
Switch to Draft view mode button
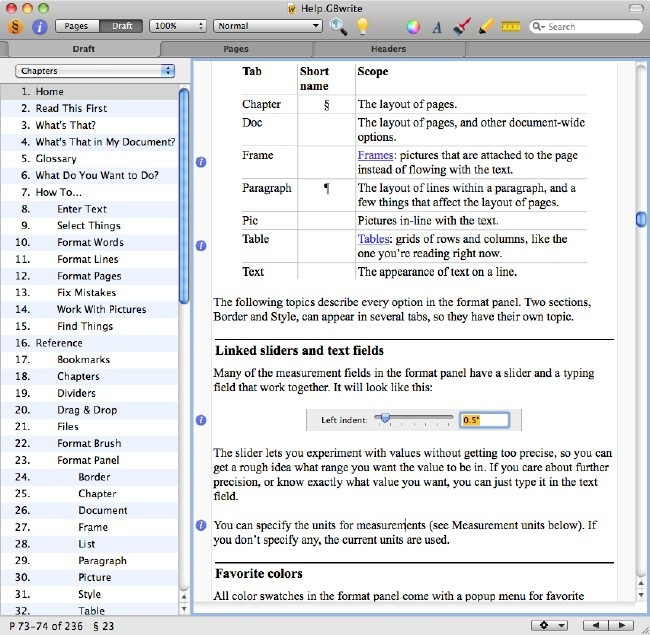coord(121,26)
